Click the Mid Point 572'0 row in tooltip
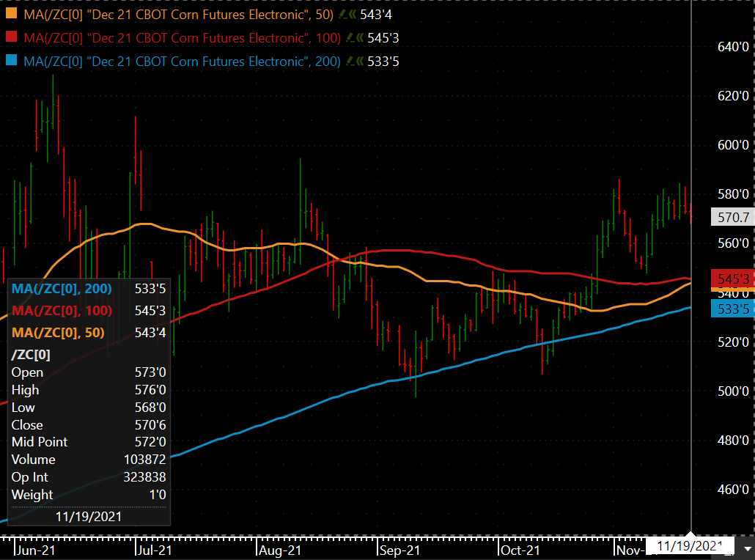 [x=89, y=441]
